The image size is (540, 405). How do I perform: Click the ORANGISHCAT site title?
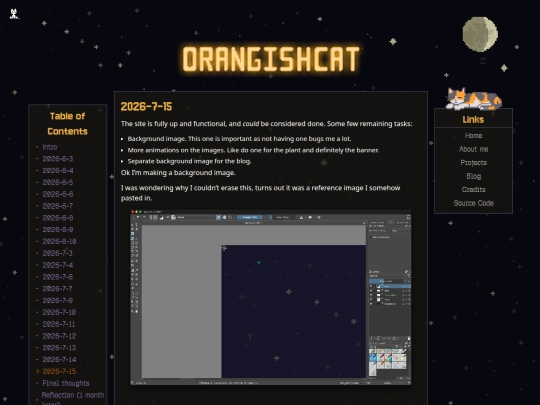point(271,59)
